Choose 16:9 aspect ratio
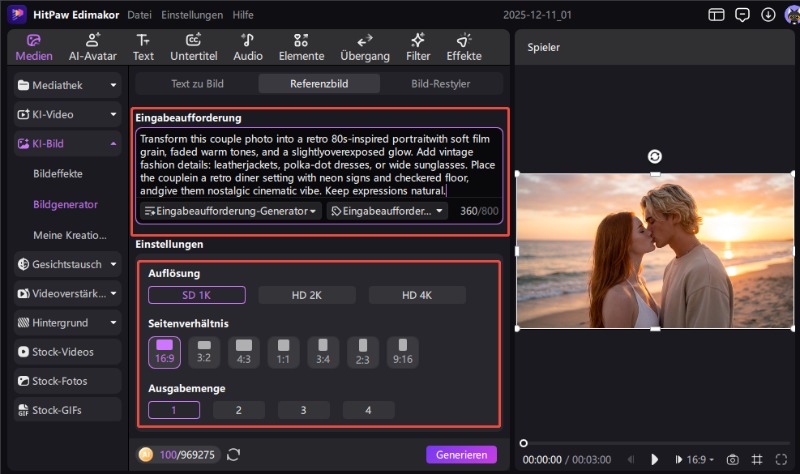The height and width of the screenshot is (474, 800). 164,352
